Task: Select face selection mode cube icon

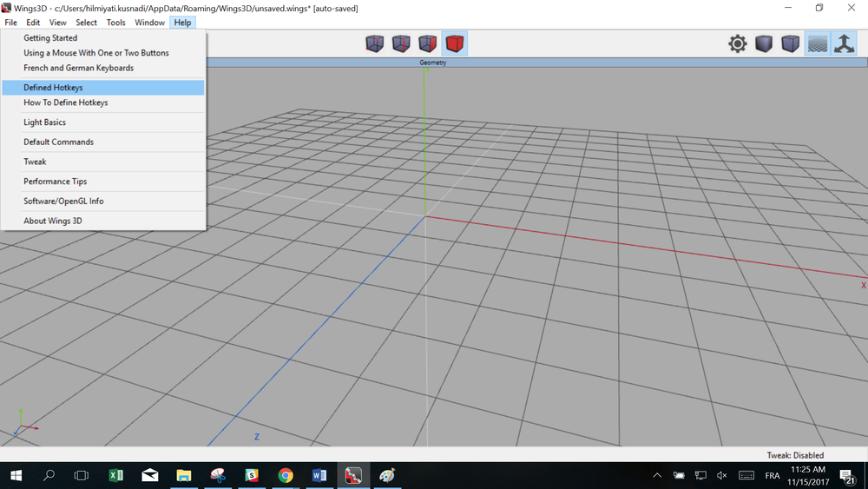Action: click(x=428, y=43)
